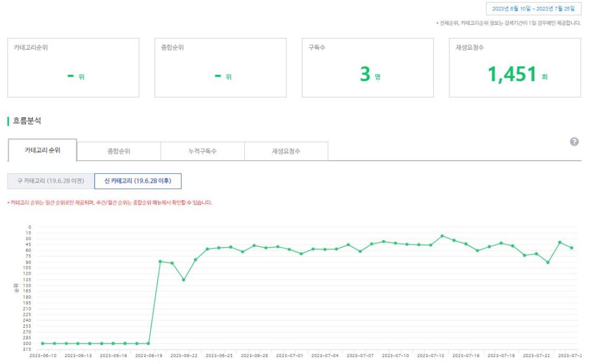
Task: Click the chart data point for 2023-07-13
Action: point(430,245)
